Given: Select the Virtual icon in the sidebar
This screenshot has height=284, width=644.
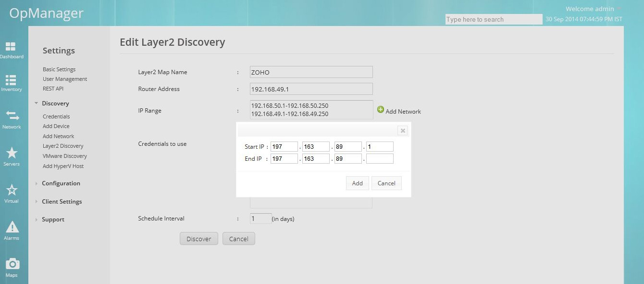Looking at the screenshot, I should 12,192.
